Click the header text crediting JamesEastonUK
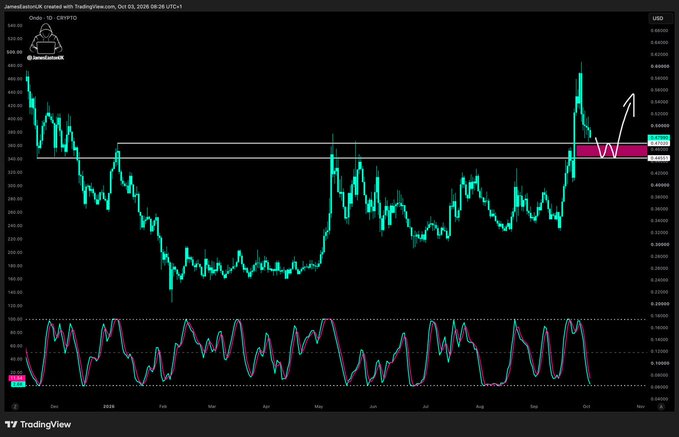 tap(93, 7)
